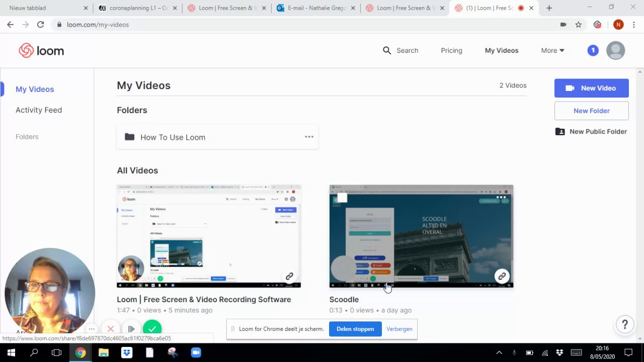
Task: Close the active Loom tab
Action: click(x=531, y=8)
